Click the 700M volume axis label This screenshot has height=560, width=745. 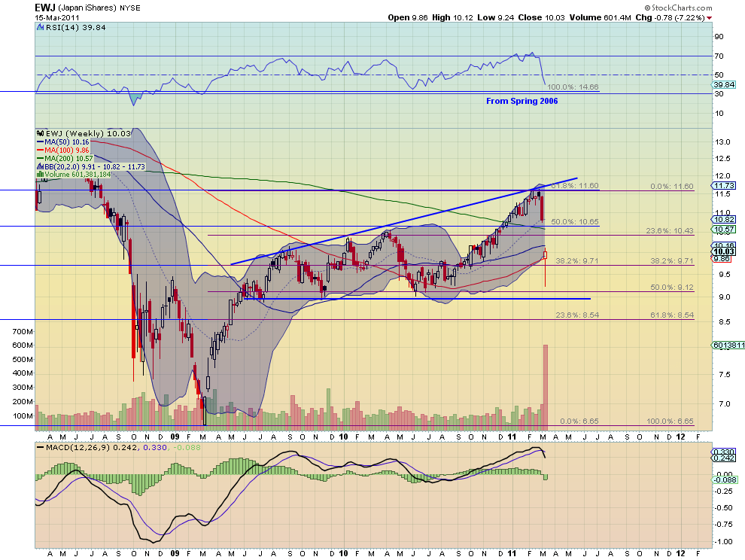coord(23,331)
